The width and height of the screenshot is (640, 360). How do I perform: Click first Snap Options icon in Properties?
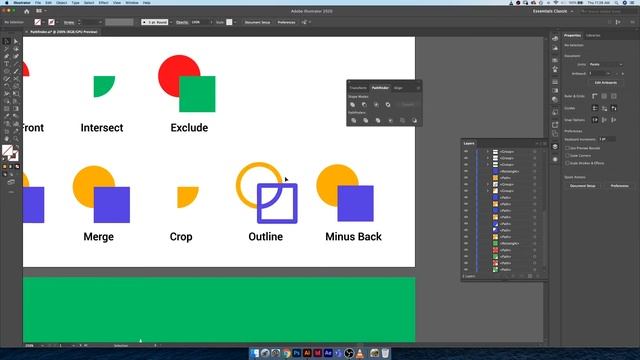point(595,120)
